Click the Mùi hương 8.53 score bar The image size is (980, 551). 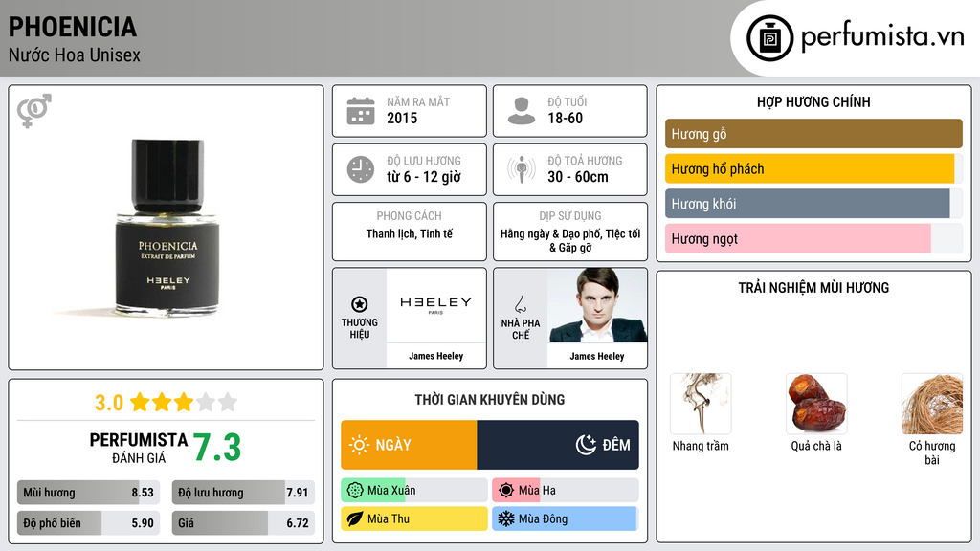(88, 493)
